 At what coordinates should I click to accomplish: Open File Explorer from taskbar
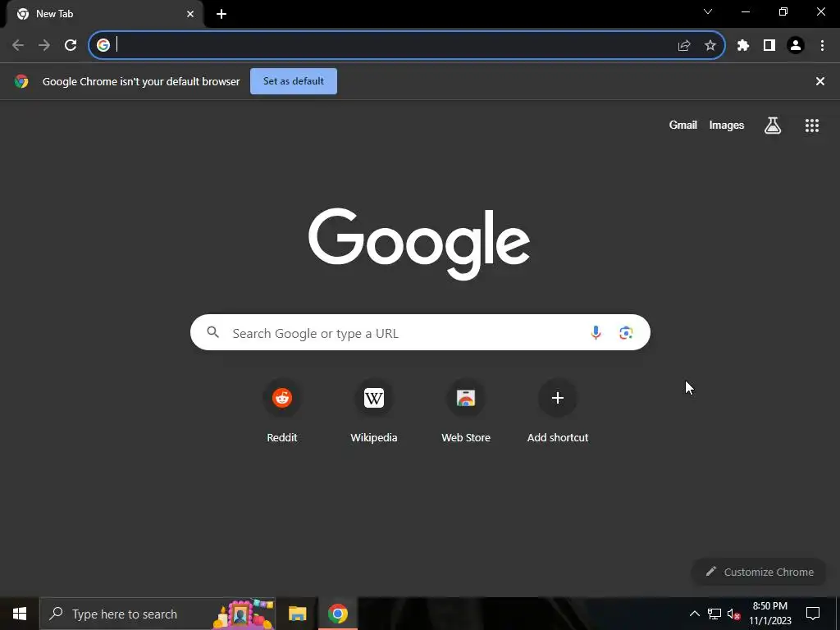pyautogui.click(x=297, y=614)
